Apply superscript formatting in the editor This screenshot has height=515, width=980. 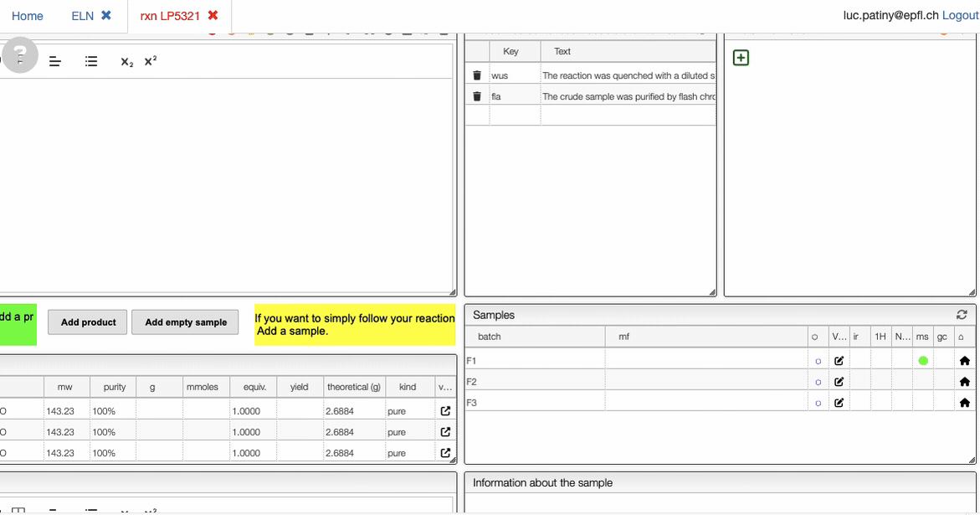(151, 61)
